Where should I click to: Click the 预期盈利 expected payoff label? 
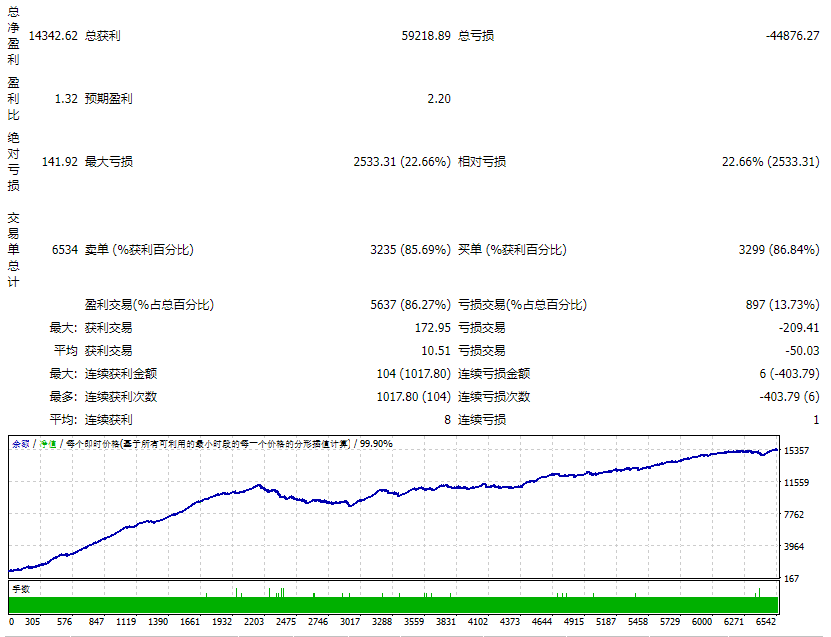pyautogui.click(x=109, y=99)
